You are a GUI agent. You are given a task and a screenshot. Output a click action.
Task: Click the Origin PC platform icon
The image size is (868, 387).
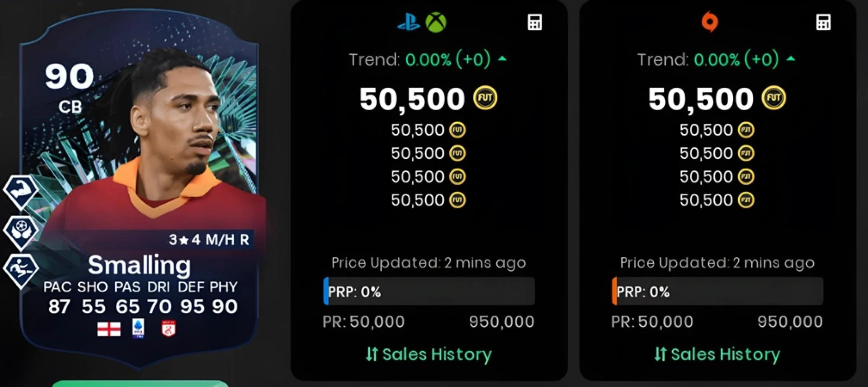709,22
